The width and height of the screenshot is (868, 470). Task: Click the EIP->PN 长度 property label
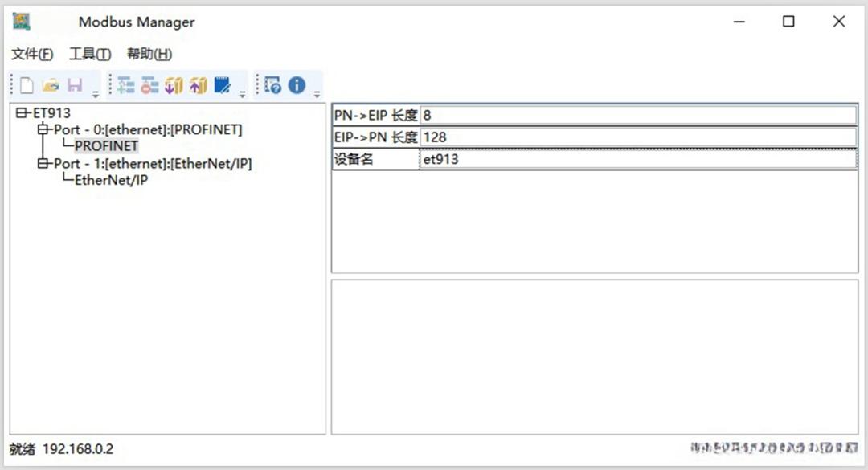[375, 137]
